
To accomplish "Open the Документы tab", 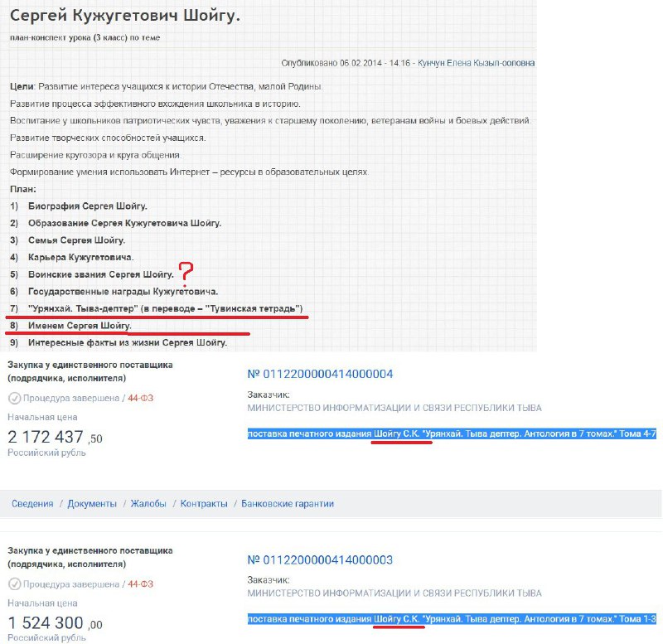I will tap(92, 504).
